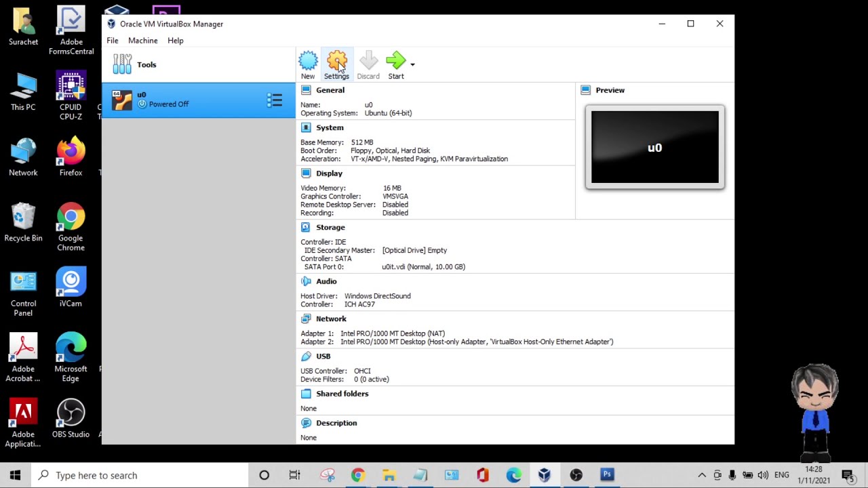
Task: Click the ENG language indicator
Action: [x=782, y=475]
